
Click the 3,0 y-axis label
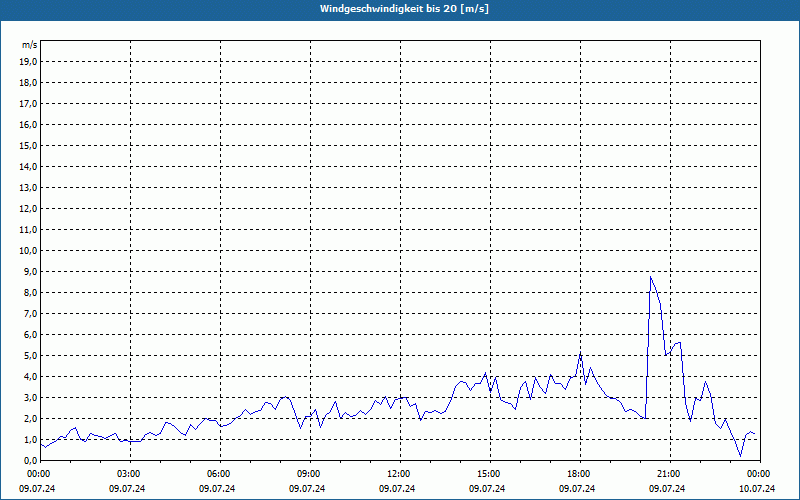tap(30, 397)
